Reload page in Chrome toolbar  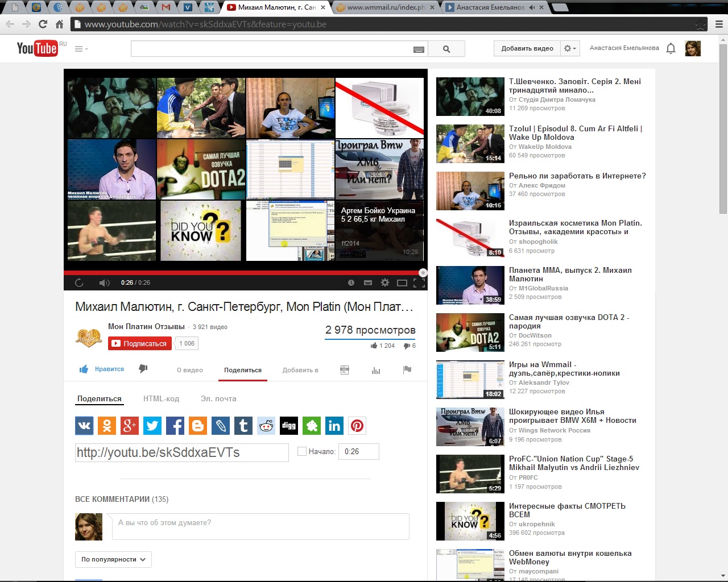tap(43, 24)
